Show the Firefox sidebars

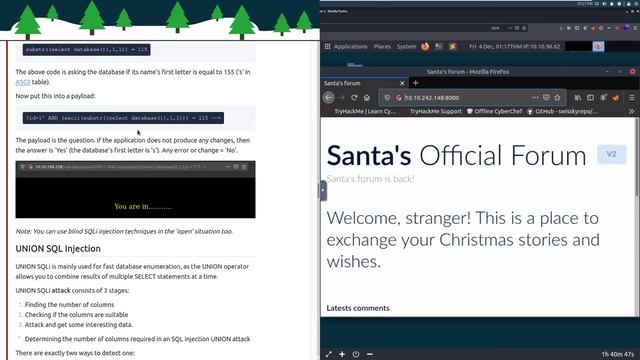coord(590,98)
